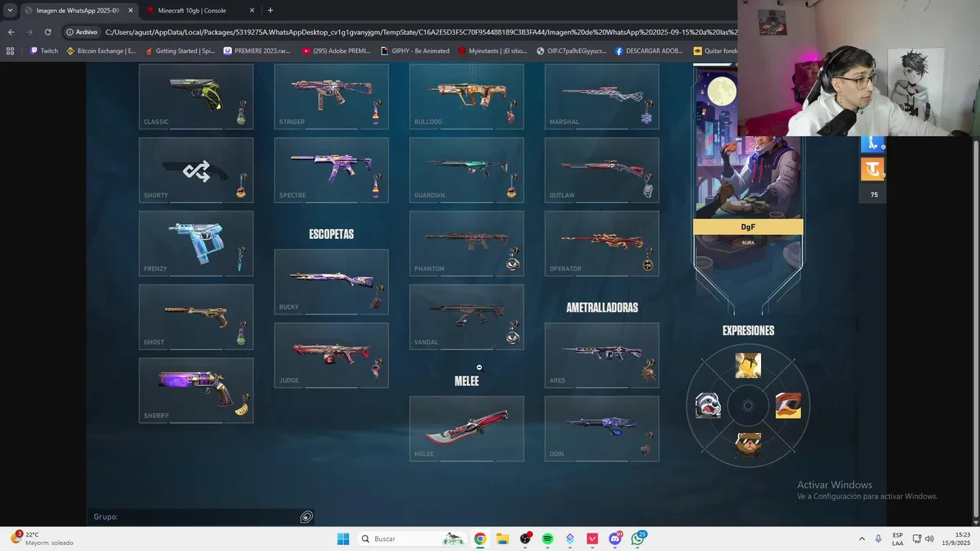Open the Myinstants bookmark
The height and width of the screenshot is (551, 980).
[493, 51]
